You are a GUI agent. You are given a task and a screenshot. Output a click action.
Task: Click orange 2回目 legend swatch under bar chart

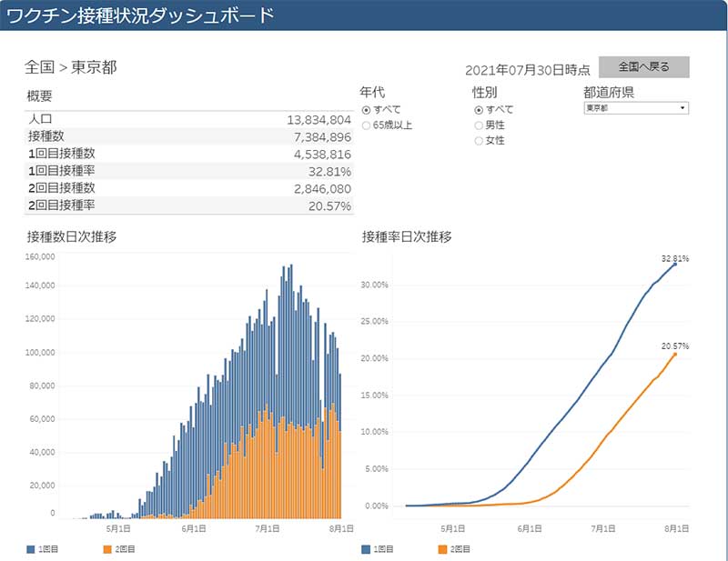click(x=108, y=549)
